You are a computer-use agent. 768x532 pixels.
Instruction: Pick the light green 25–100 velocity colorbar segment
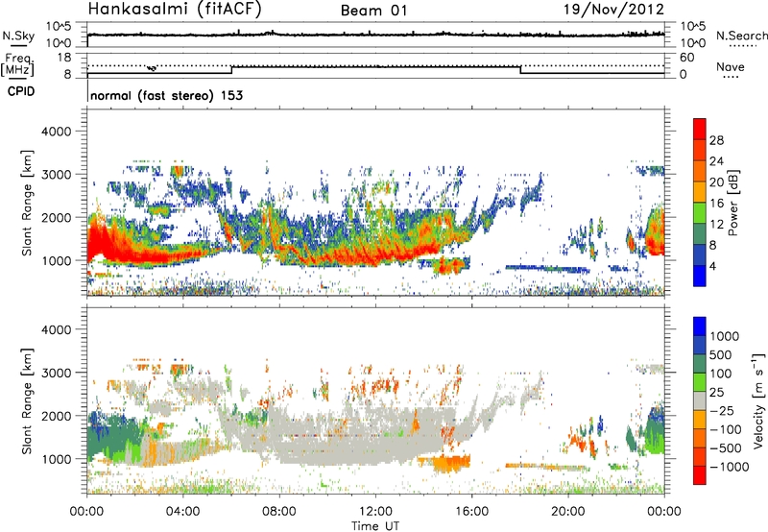(700, 382)
